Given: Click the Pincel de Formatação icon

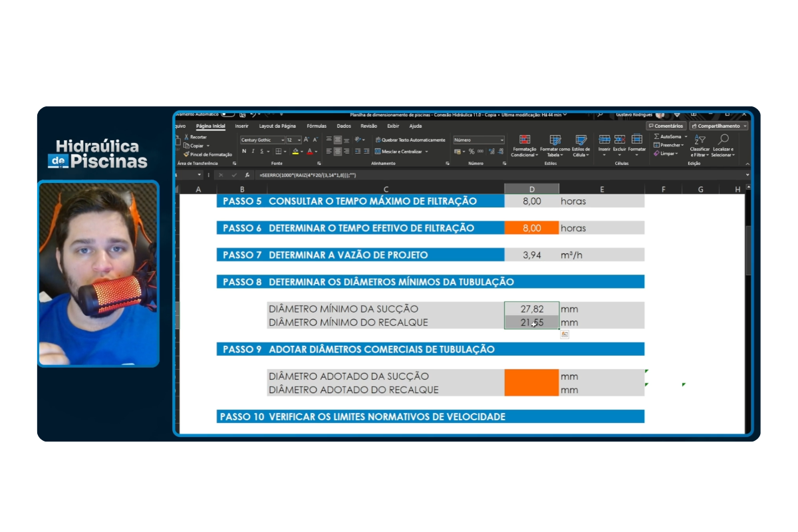Looking at the screenshot, I should pyautogui.click(x=187, y=154).
